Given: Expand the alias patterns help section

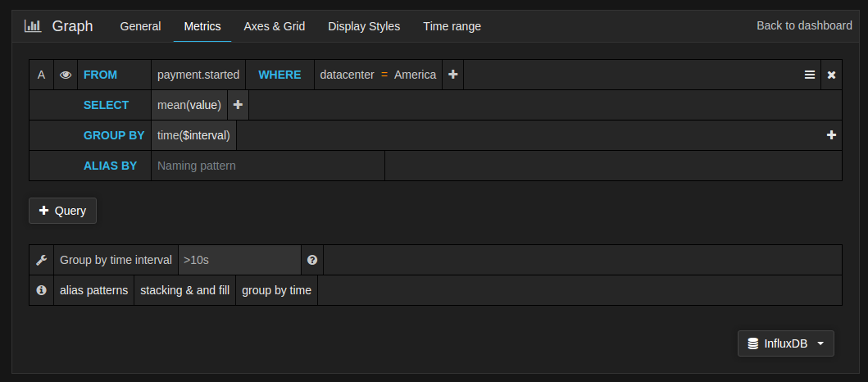Looking at the screenshot, I should 93,290.
